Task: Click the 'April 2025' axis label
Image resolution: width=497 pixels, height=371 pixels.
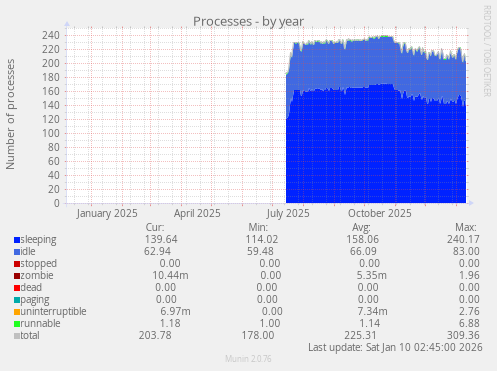Action: pyautogui.click(x=197, y=214)
